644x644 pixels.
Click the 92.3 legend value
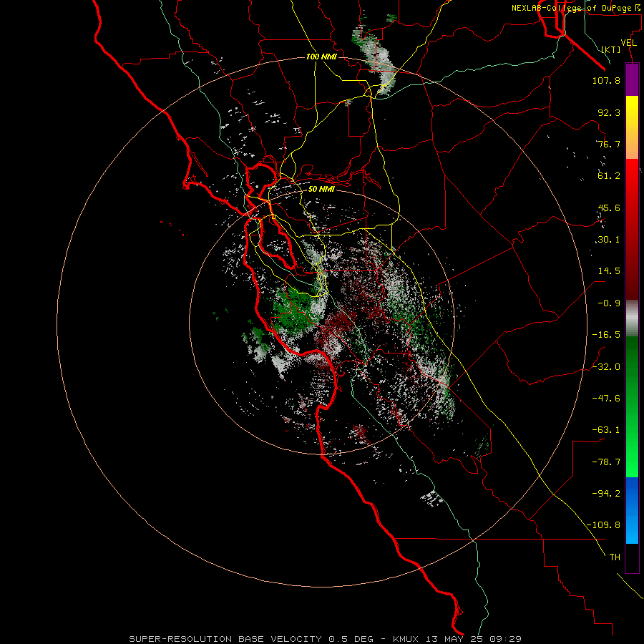(609, 112)
